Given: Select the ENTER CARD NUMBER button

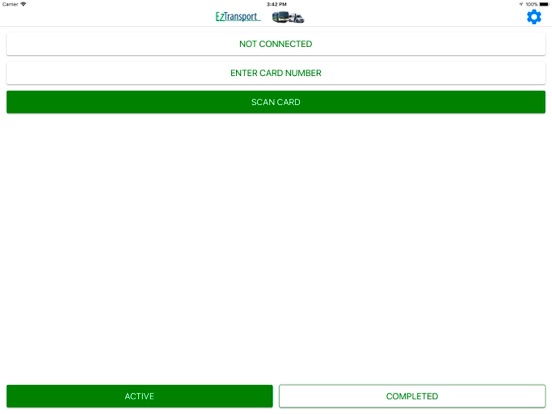Looking at the screenshot, I should 276,73.
